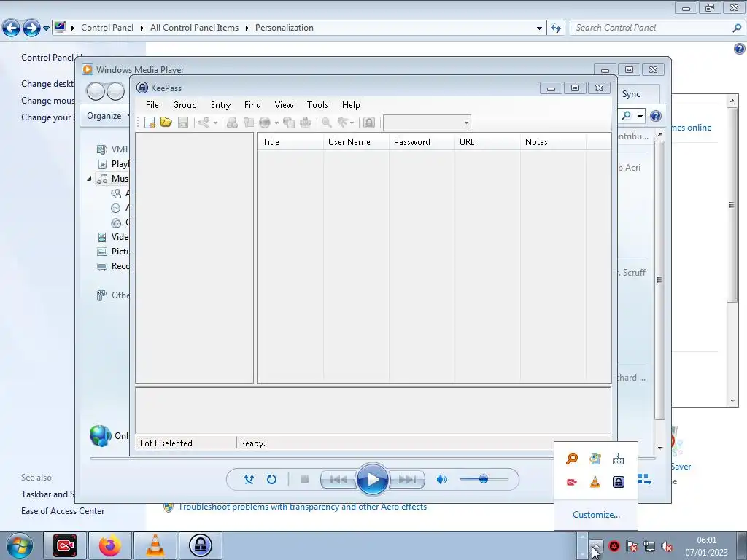The height and width of the screenshot is (560, 747).
Task: Click the Notes column header
Action: point(553,142)
